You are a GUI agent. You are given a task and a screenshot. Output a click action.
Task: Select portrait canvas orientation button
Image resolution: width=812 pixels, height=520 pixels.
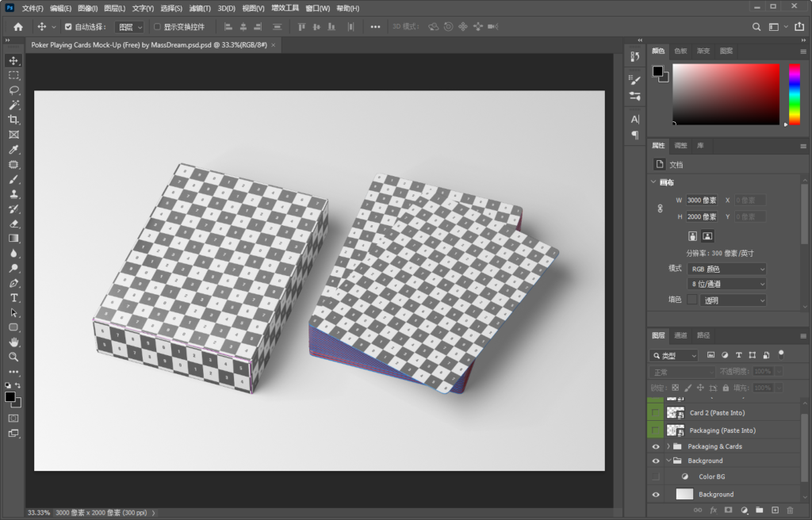[693, 236]
